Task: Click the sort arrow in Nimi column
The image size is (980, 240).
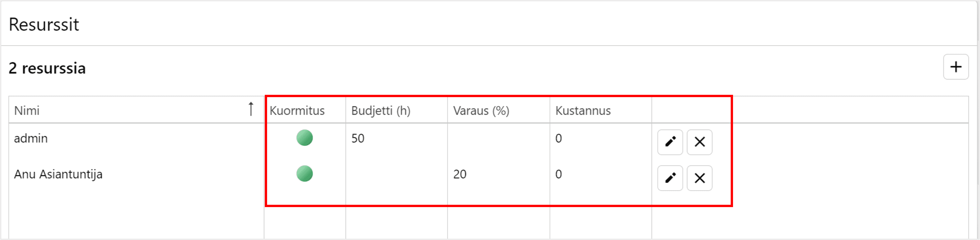Action: click(251, 109)
